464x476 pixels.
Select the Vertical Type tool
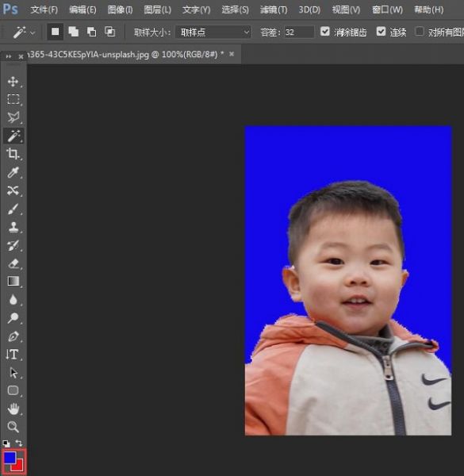click(x=13, y=355)
